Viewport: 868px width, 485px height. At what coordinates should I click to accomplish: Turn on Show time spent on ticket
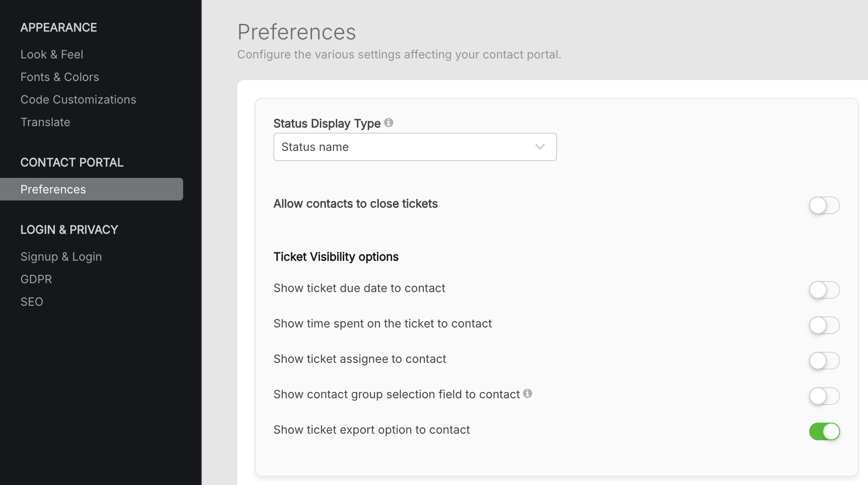(824, 325)
